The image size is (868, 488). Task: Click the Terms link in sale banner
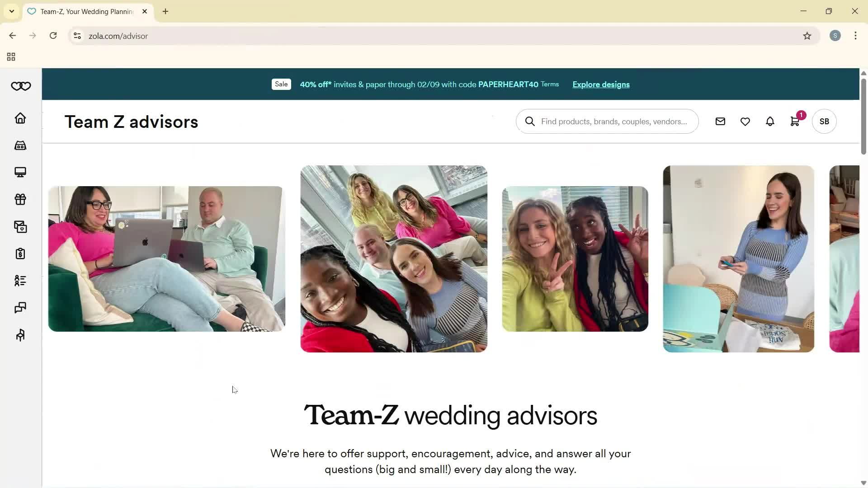550,84
